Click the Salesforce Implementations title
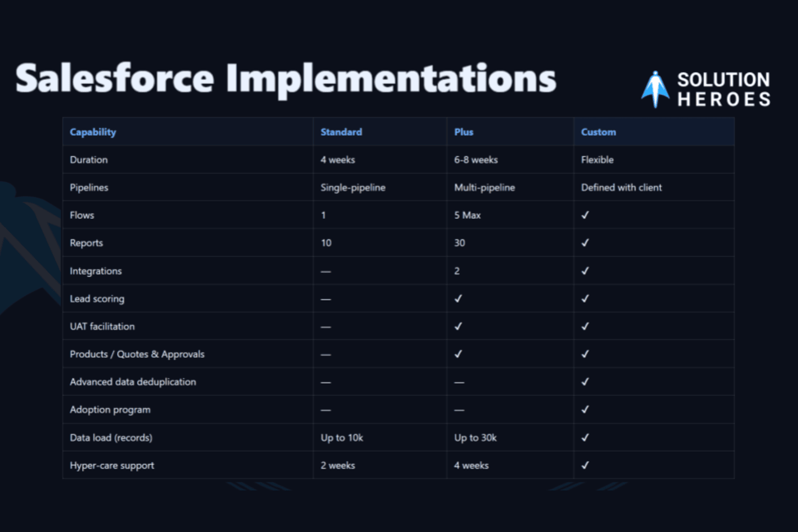 (x=286, y=79)
